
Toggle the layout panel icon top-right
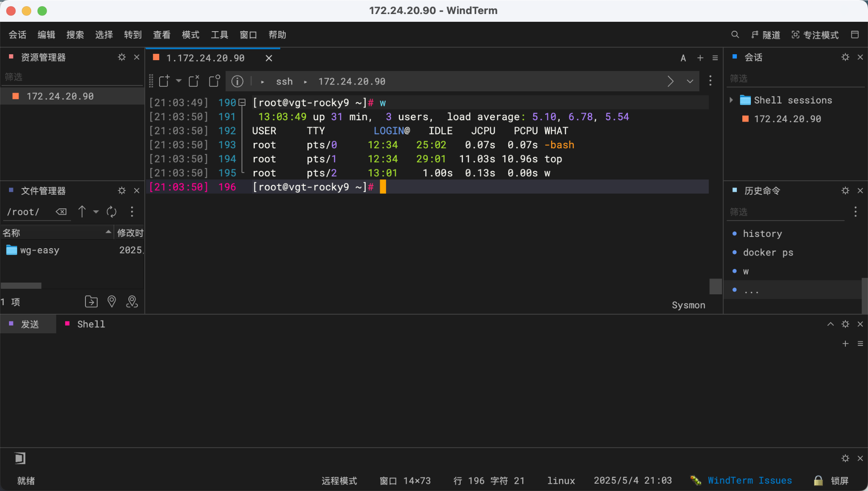click(x=854, y=35)
